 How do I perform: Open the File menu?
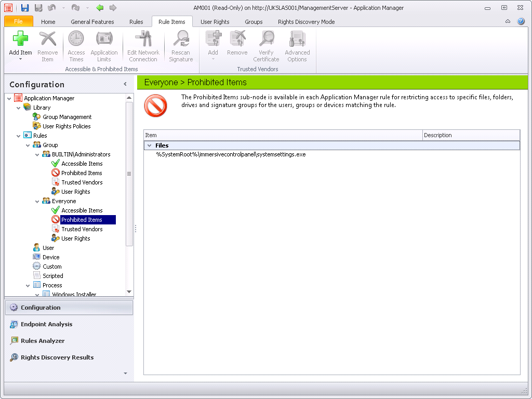19,21
